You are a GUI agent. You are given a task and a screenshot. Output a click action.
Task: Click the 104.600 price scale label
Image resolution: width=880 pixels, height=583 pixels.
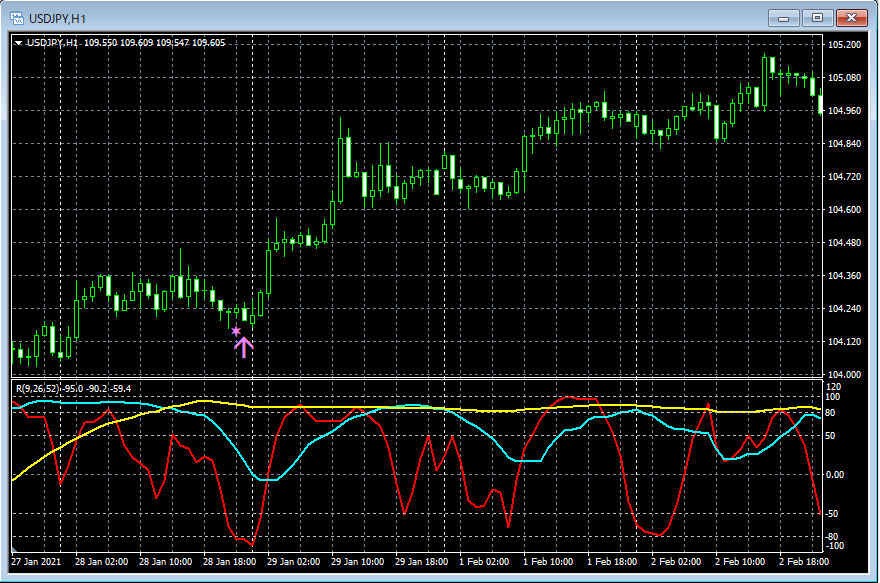[x=844, y=210]
